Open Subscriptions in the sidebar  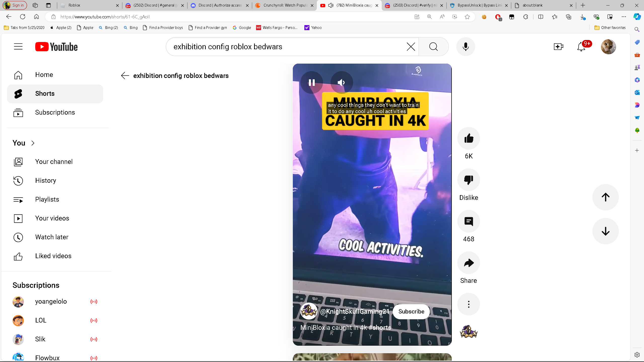pos(55,112)
